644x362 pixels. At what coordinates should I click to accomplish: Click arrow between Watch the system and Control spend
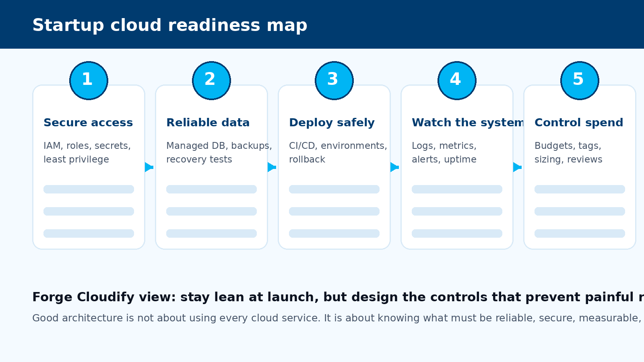pyautogui.click(x=518, y=167)
